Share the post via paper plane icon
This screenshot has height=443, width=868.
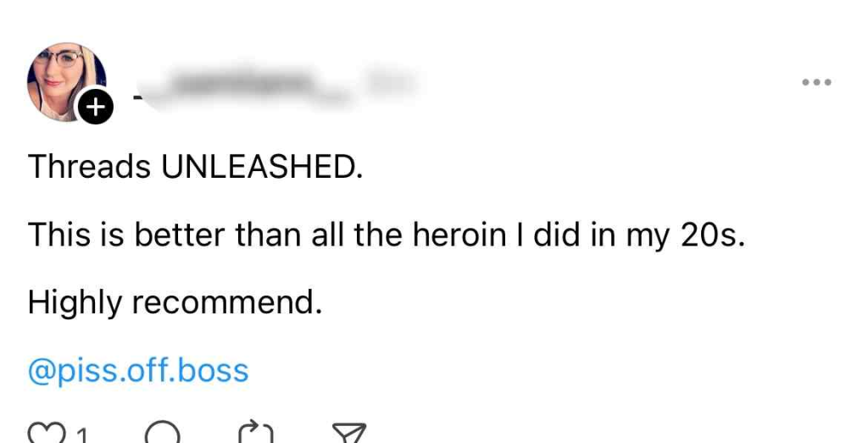pos(348,433)
